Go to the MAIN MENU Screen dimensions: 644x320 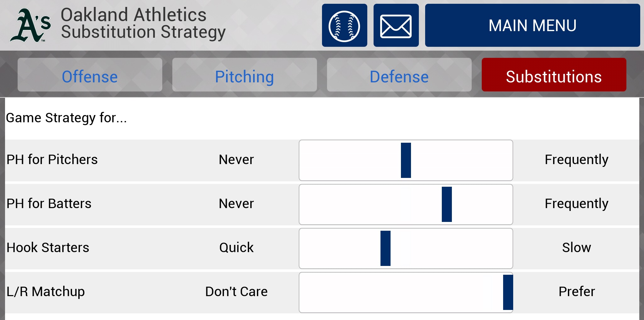[532, 25]
